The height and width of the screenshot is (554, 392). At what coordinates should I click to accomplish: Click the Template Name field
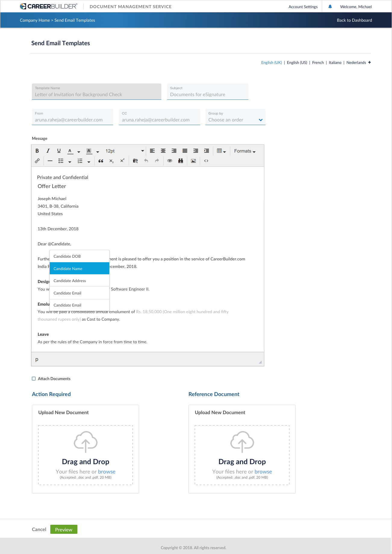click(x=97, y=92)
